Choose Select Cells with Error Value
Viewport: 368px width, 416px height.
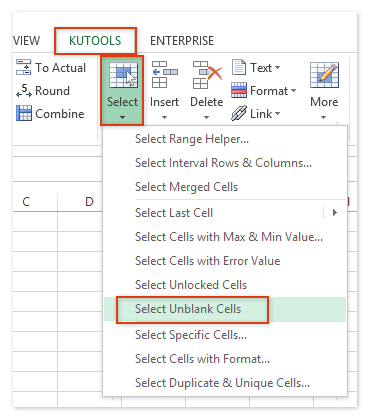[225, 261]
